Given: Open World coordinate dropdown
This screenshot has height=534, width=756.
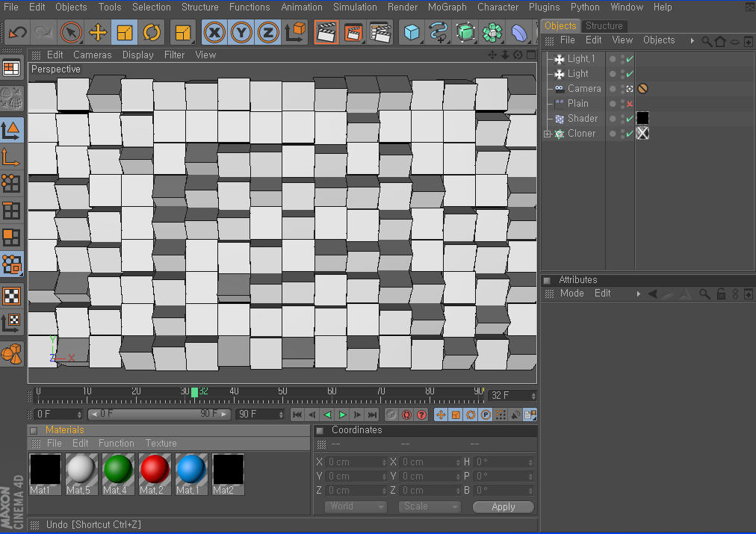Looking at the screenshot, I should 356,506.
